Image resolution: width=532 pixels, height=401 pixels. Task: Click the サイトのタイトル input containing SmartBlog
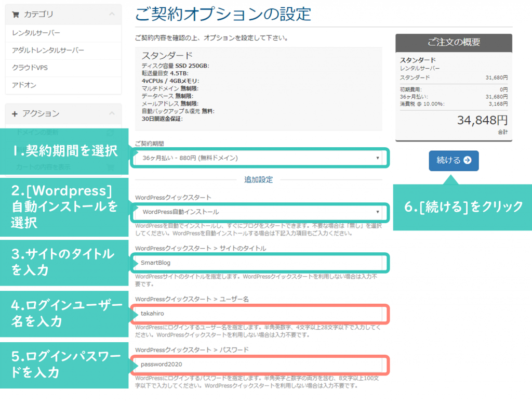pos(259,263)
